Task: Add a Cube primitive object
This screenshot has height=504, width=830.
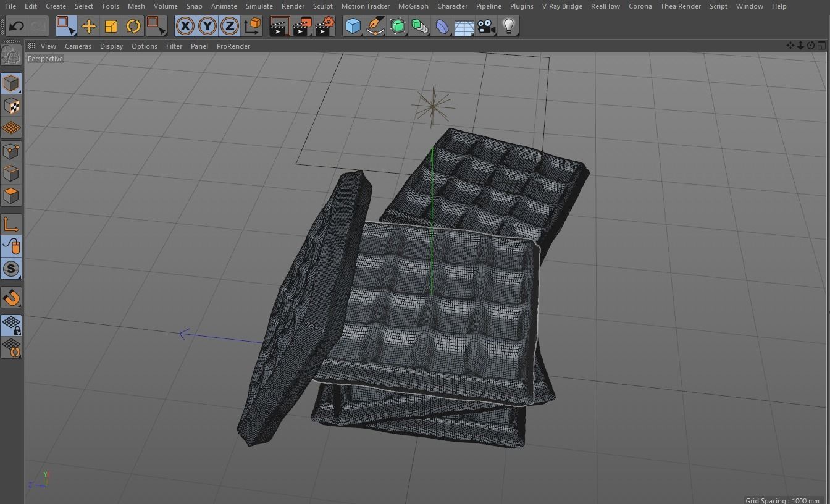Action: click(353, 26)
